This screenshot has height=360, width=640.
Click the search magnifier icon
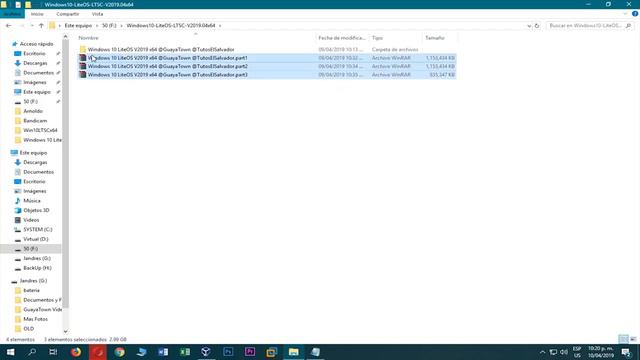[629, 26]
